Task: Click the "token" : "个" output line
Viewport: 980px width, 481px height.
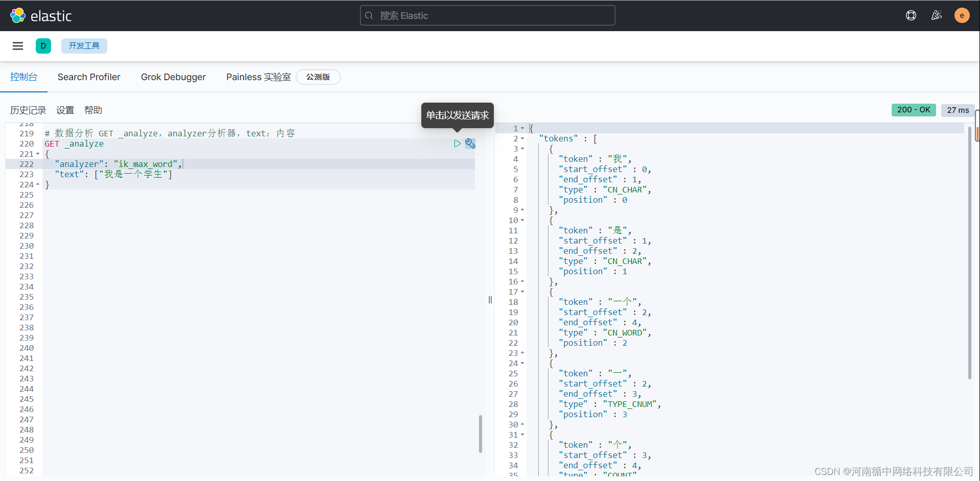Action: [595, 445]
